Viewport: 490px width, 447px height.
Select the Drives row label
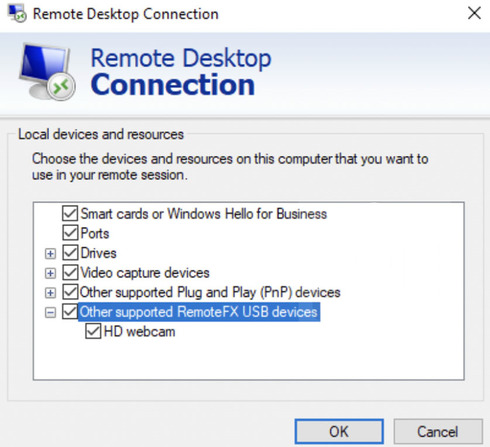(x=99, y=253)
